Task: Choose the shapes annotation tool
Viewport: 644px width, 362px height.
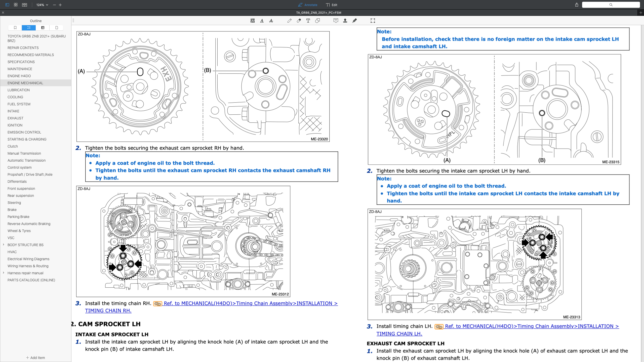Action: [317, 21]
